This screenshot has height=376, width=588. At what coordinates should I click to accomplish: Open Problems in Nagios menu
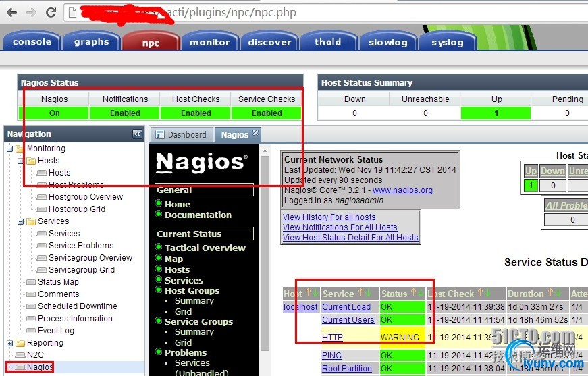pos(186,353)
